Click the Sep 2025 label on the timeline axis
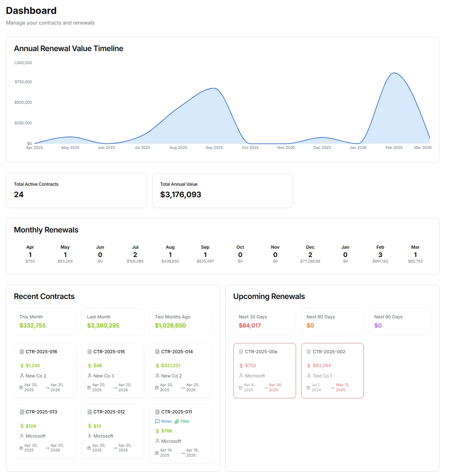The image size is (449, 476). (214, 148)
